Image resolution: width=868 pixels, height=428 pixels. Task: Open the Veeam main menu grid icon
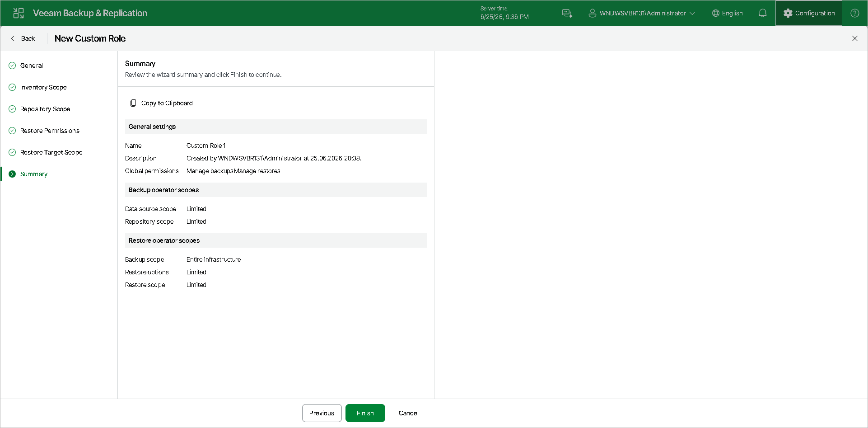pos(19,13)
